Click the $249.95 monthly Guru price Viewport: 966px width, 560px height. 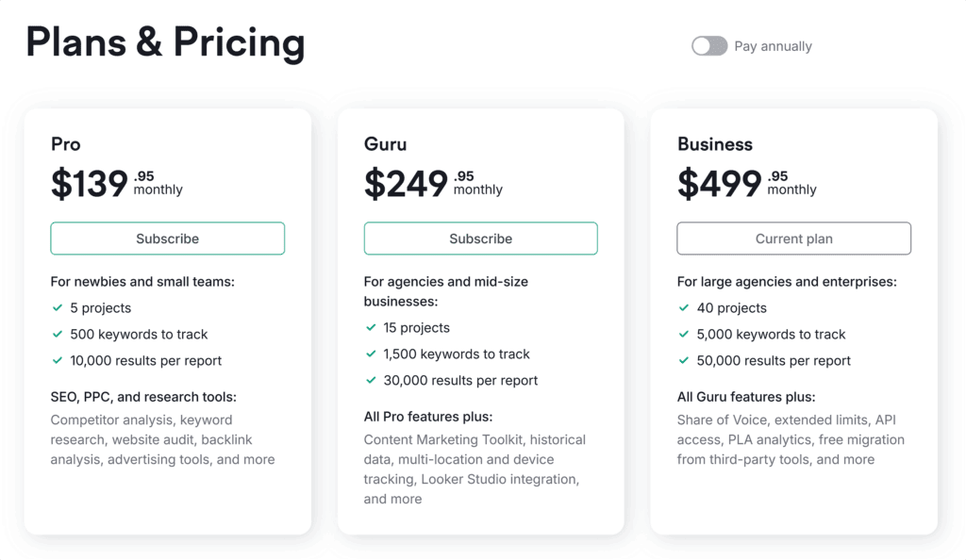tap(433, 183)
